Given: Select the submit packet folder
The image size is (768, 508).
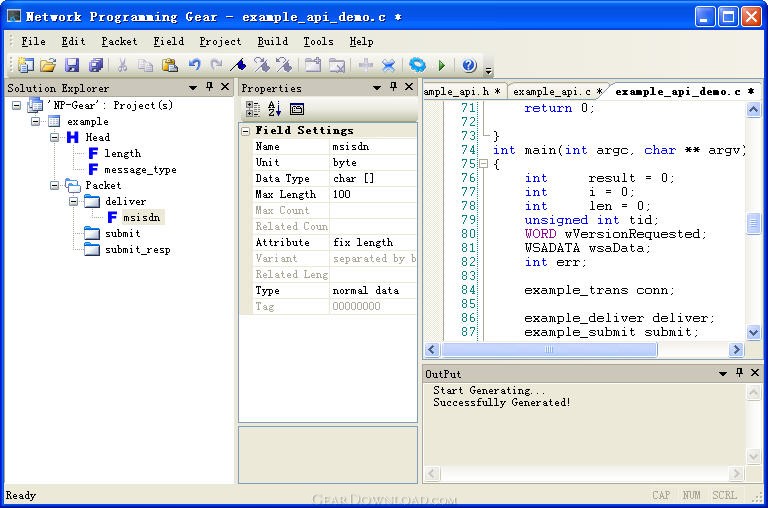Looking at the screenshot, I should (x=122, y=234).
